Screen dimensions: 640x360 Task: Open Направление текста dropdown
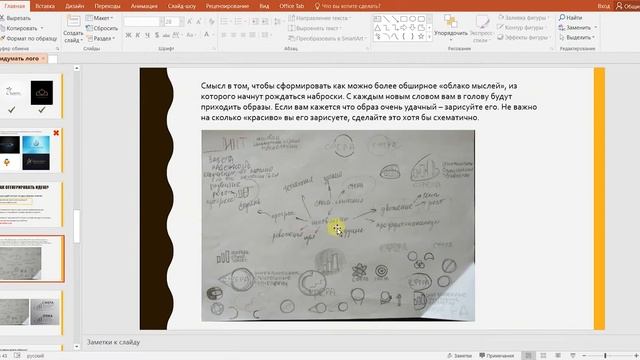point(320,18)
